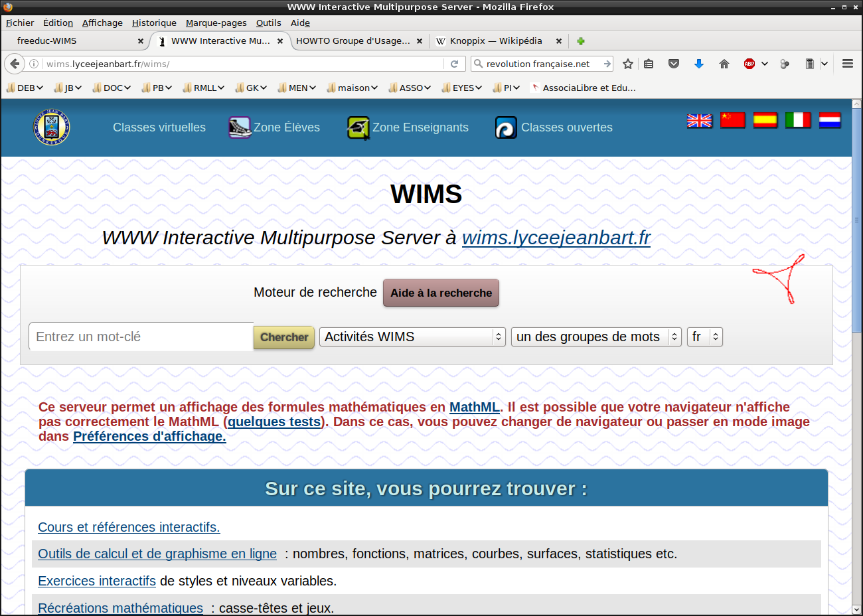Click the keyword search input field
The width and height of the screenshot is (863, 616).
(x=141, y=337)
